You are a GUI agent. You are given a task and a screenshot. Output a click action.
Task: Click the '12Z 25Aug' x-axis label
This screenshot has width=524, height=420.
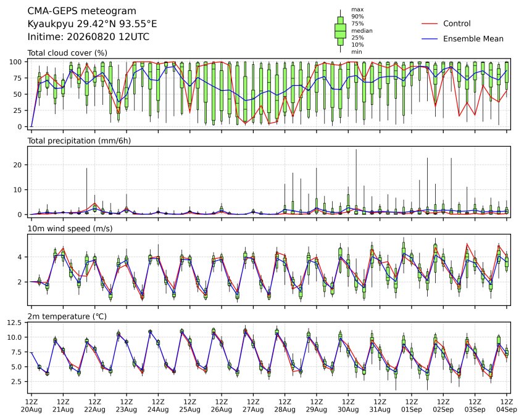click(190, 406)
